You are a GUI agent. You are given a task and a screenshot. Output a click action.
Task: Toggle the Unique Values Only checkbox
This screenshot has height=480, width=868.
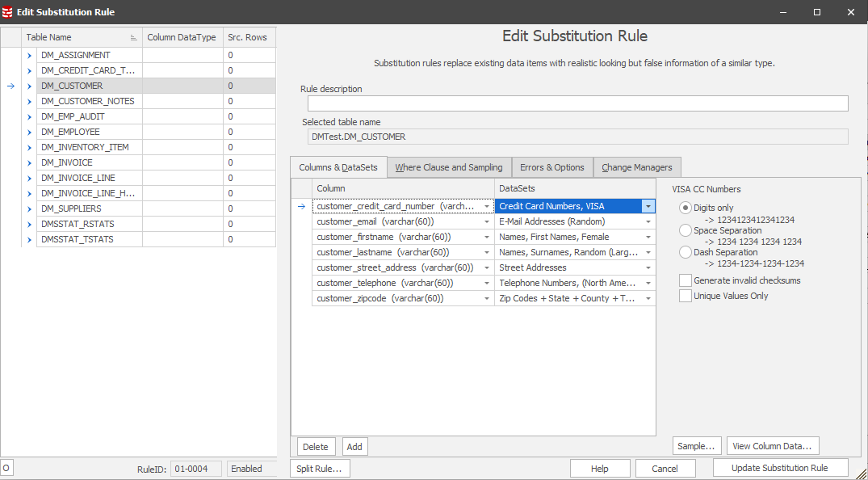(x=686, y=296)
